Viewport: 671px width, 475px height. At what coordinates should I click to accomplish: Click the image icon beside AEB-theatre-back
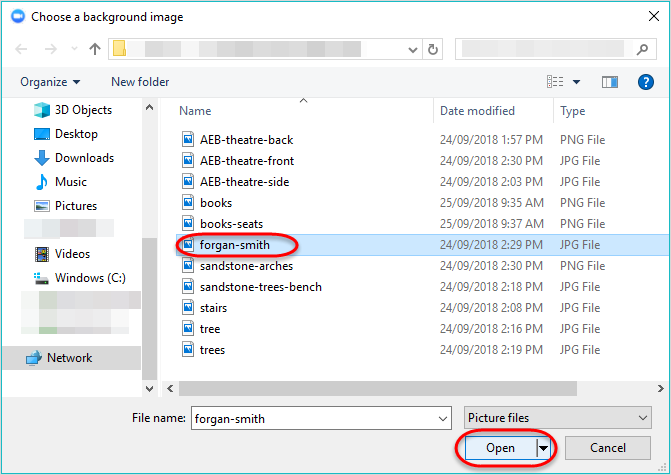point(188,140)
